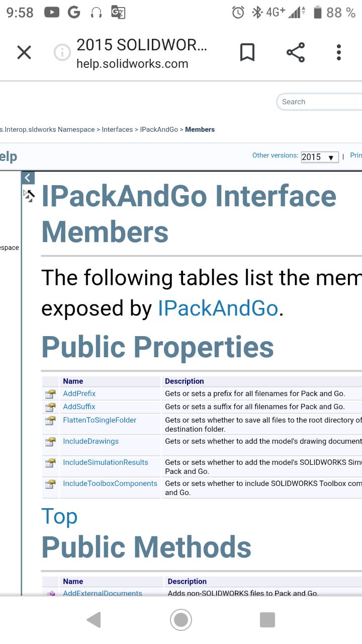362x644 pixels.
Task: Open the IncludeSimulationResults property link
Action: 106,462
